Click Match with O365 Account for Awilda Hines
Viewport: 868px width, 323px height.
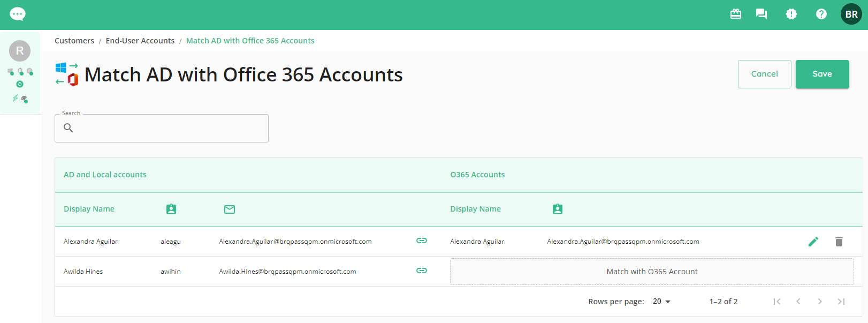pos(652,272)
